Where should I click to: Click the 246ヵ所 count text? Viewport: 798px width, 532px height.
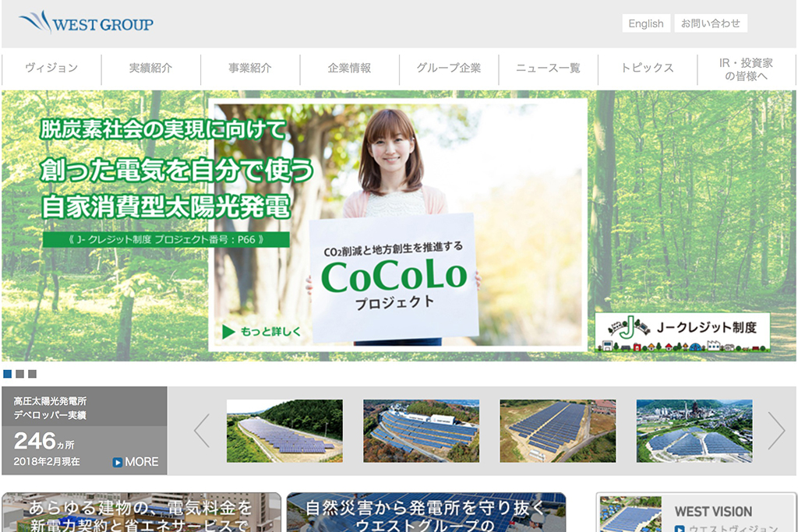click(44, 442)
